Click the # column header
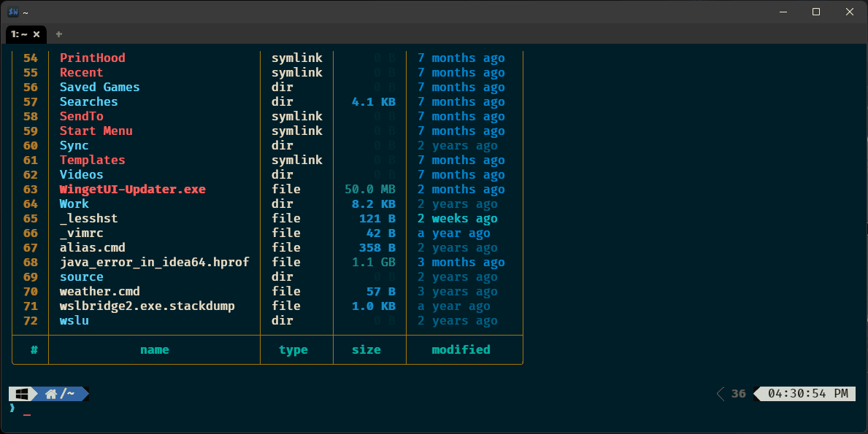868x434 pixels. click(x=30, y=349)
